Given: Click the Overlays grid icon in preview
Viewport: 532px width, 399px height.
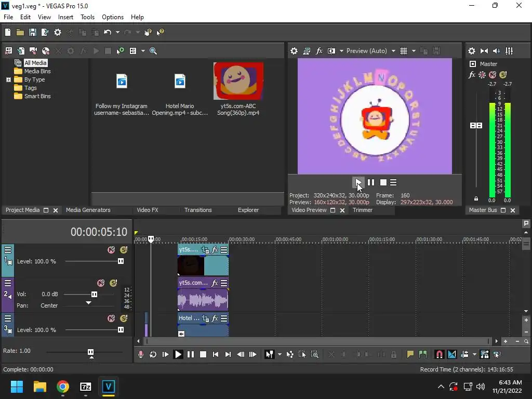Looking at the screenshot, I should [x=403, y=51].
